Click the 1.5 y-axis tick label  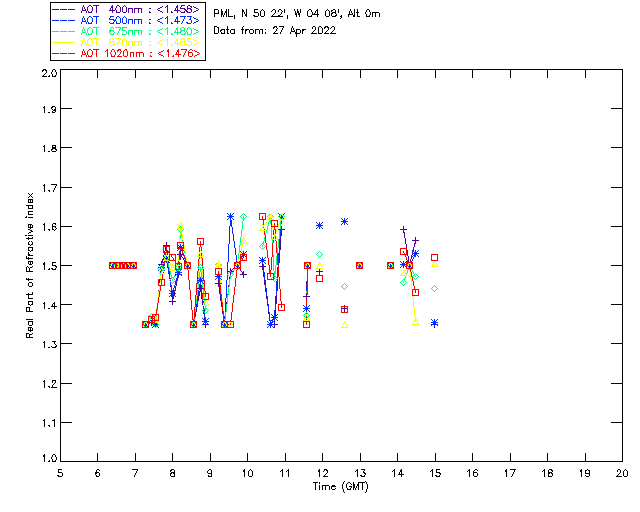pos(49,265)
